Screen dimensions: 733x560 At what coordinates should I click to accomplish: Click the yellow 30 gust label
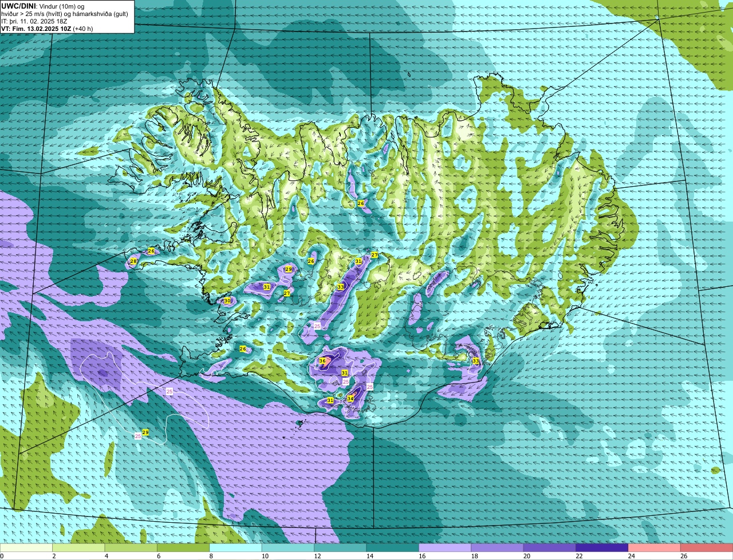pyautogui.click(x=227, y=301)
